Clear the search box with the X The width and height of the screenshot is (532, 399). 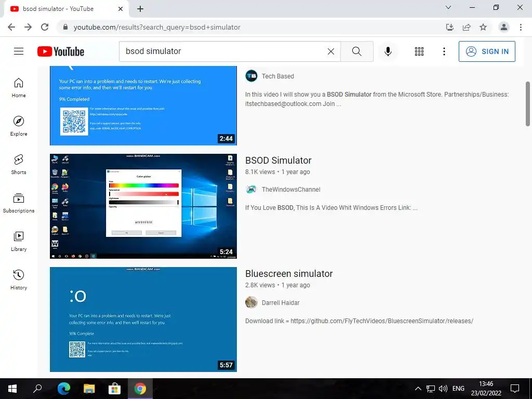331,51
